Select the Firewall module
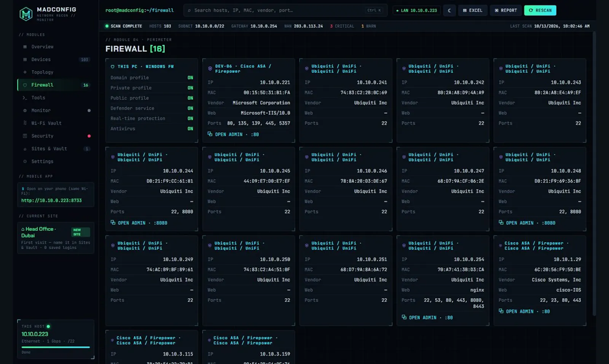The width and height of the screenshot is (609, 364). [x=55, y=85]
